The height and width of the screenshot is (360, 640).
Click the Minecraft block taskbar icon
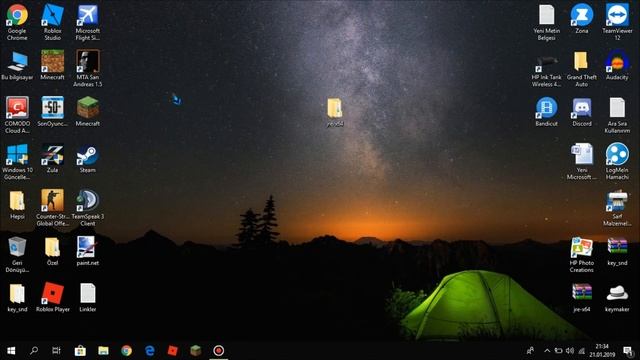(196, 351)
